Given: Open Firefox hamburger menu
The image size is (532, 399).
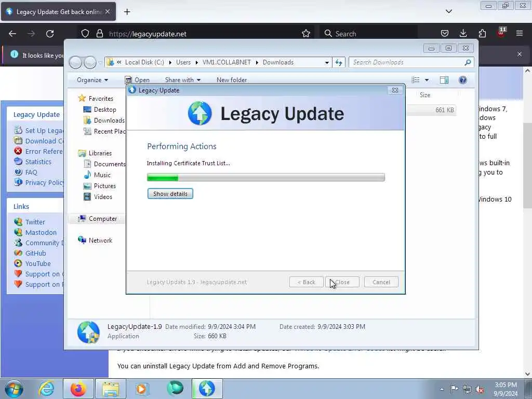Looking at the screenshot, I should point(520,33).
